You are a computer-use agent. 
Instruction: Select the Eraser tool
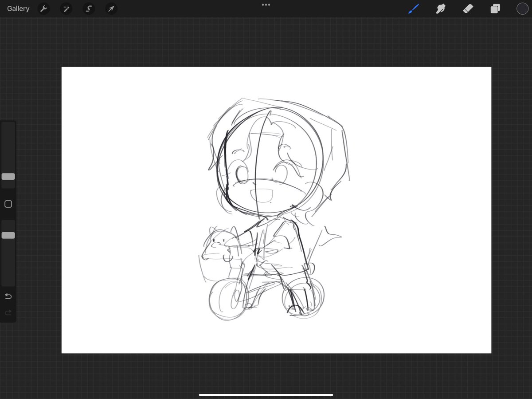tap(468, 8)
